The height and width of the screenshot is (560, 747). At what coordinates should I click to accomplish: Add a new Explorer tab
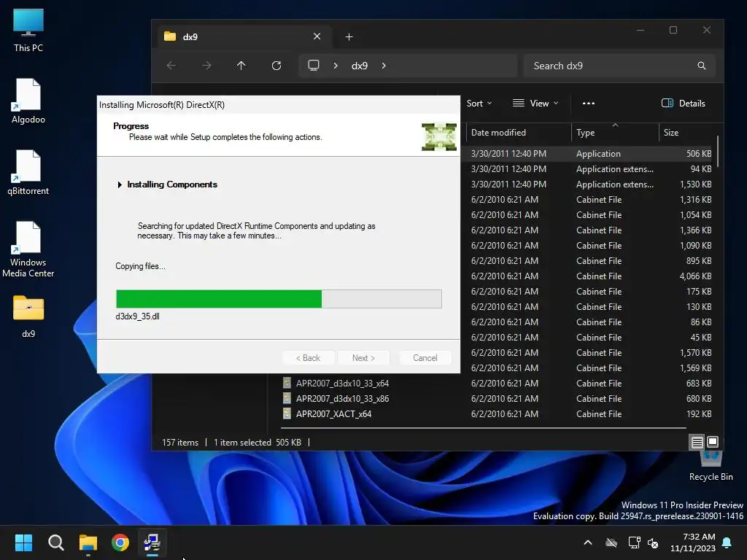tap(349, 36)
